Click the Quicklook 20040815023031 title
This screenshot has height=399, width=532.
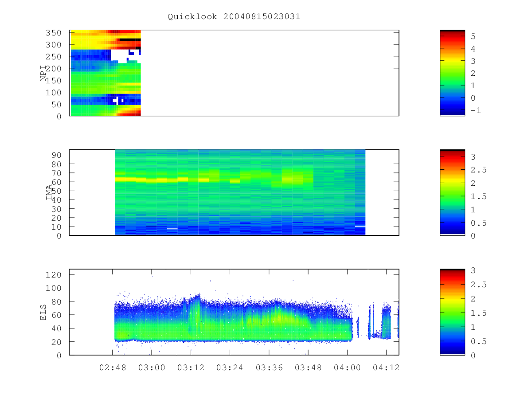click(234, 17)
